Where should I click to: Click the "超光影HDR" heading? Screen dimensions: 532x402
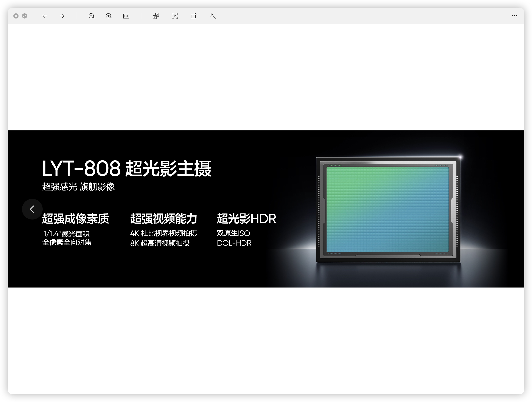click(x=247, y=219)
